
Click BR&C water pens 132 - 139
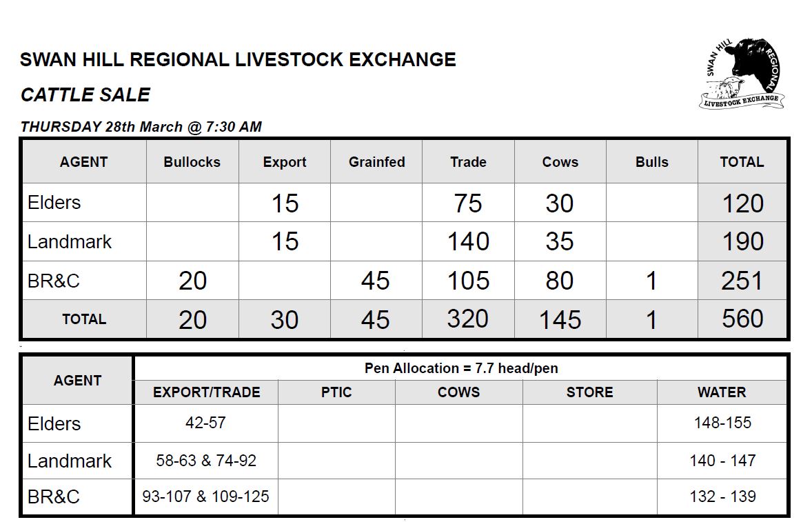pyautogui.click(x=722, y=496)
